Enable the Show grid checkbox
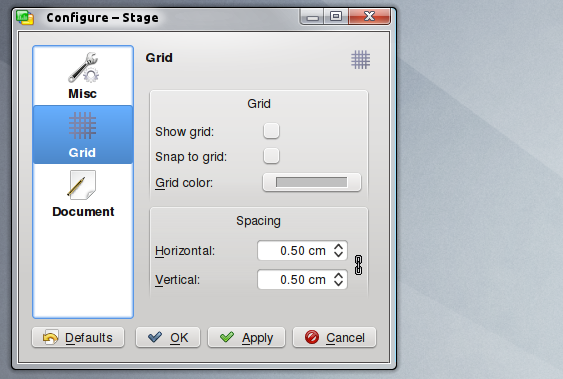 [x=271, y=131]
